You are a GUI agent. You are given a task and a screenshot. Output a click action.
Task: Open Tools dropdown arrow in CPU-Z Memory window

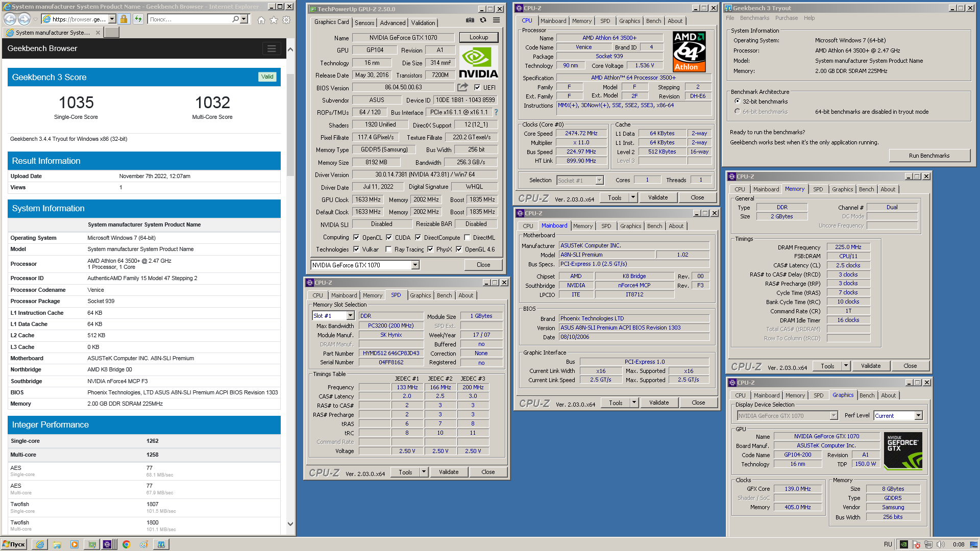click(846, 366)
